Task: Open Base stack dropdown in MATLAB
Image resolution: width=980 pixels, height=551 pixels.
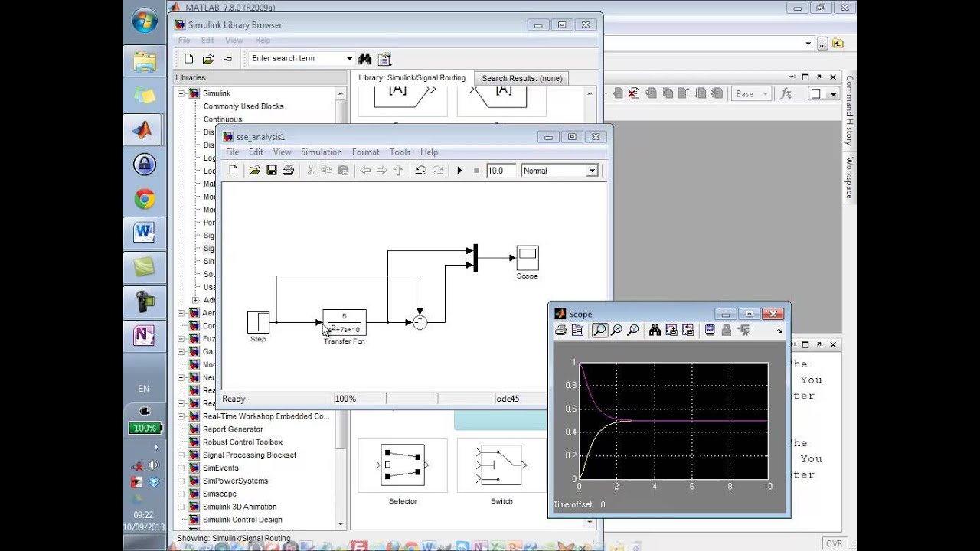Action: (x=750, y=94)
